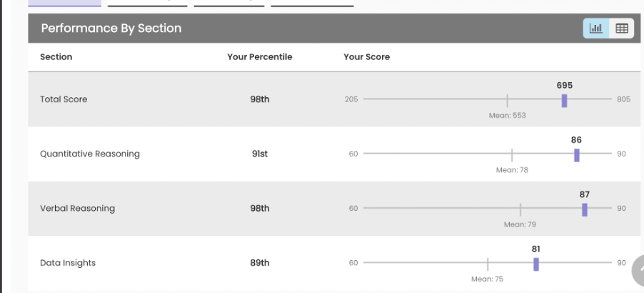The height and width of the screenshot is (293, 644).
Task: Click the Section column header
Action: coord(56,57)
